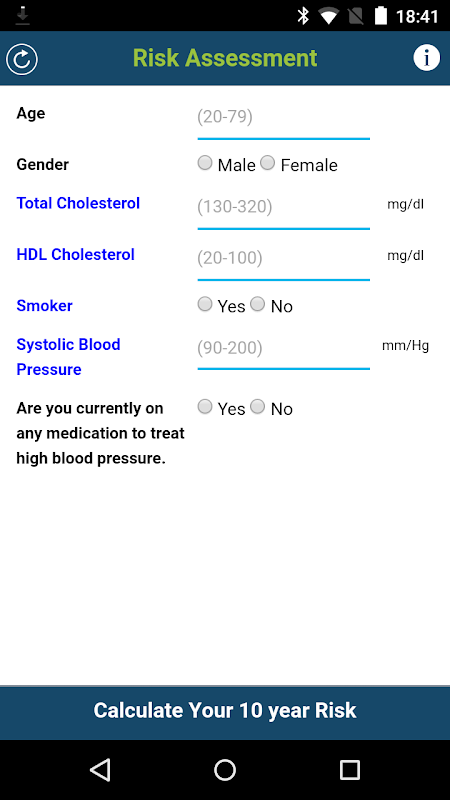
Task: Focus the Total Cholesterol input field
Action: tap(284, 209)
